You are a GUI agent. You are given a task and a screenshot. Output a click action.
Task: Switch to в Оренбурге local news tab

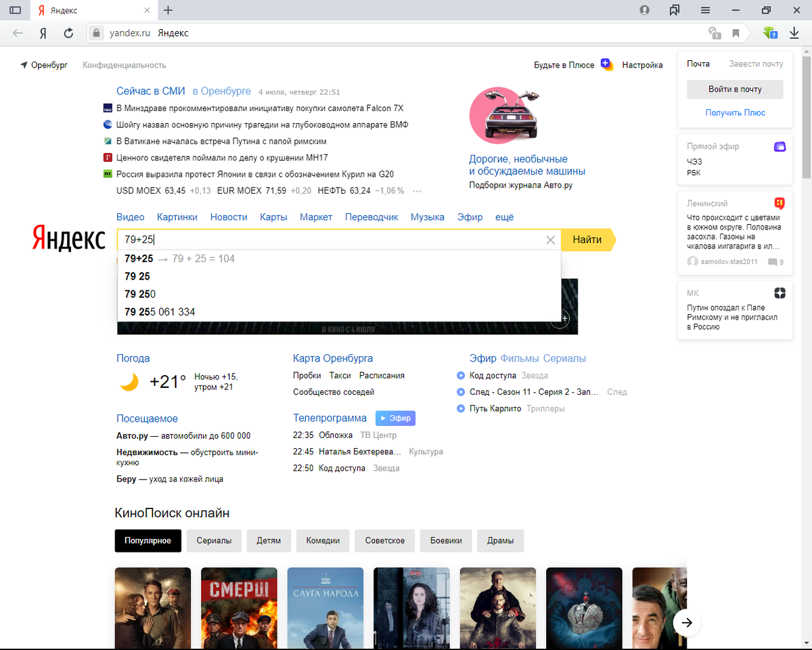coord(221,91)
